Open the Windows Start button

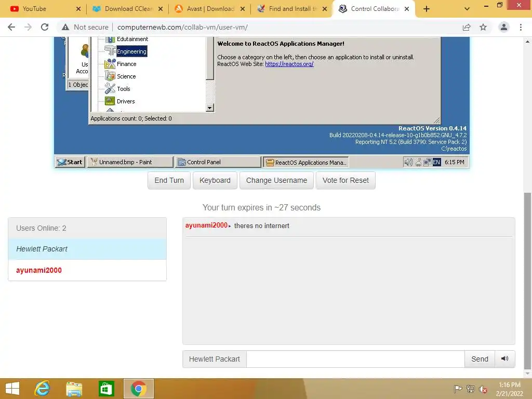12,389
